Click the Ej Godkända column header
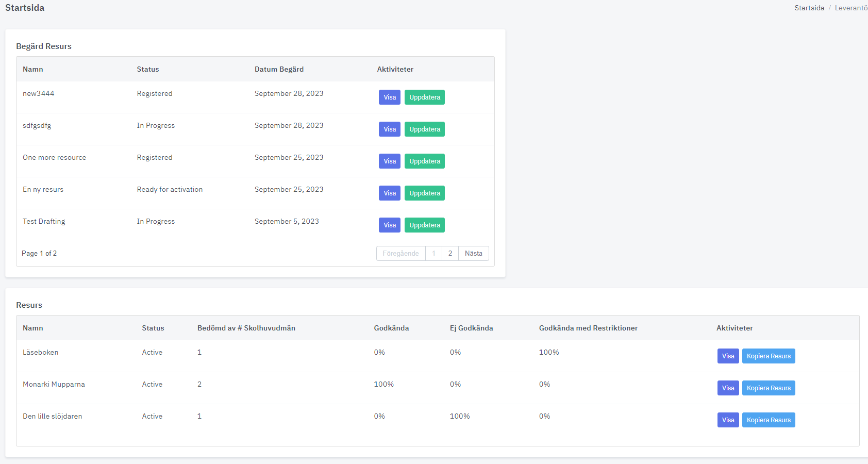Viewport: 868px width, 464px height. coord(471,328)
